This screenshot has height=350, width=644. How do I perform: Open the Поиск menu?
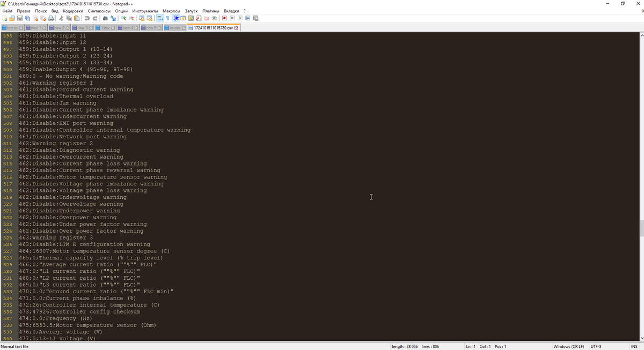tap(41, 11)
